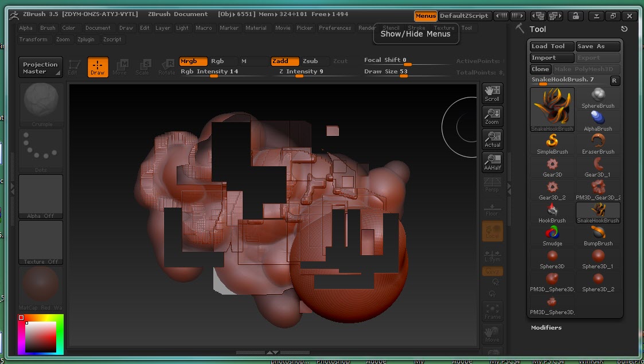
Task: Click the Scroll canvas icon
Action: [x=492, y=93]
